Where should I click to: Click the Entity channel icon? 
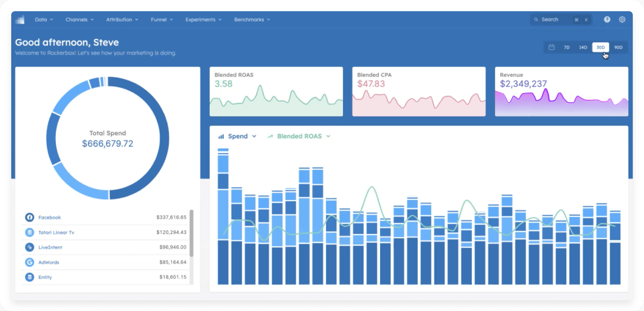coord(29,277)
